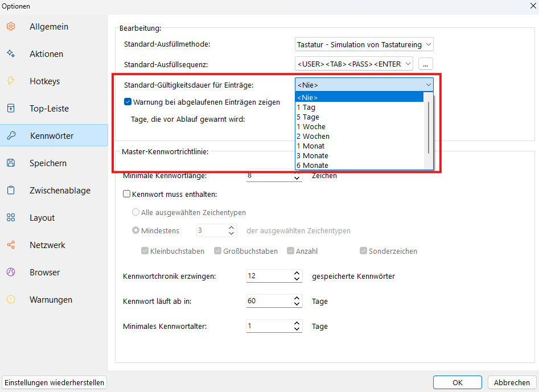Select Alle ausgewählten Zeichentypen radio button
This screenshot has height=392, width=539.
(136, 212)
